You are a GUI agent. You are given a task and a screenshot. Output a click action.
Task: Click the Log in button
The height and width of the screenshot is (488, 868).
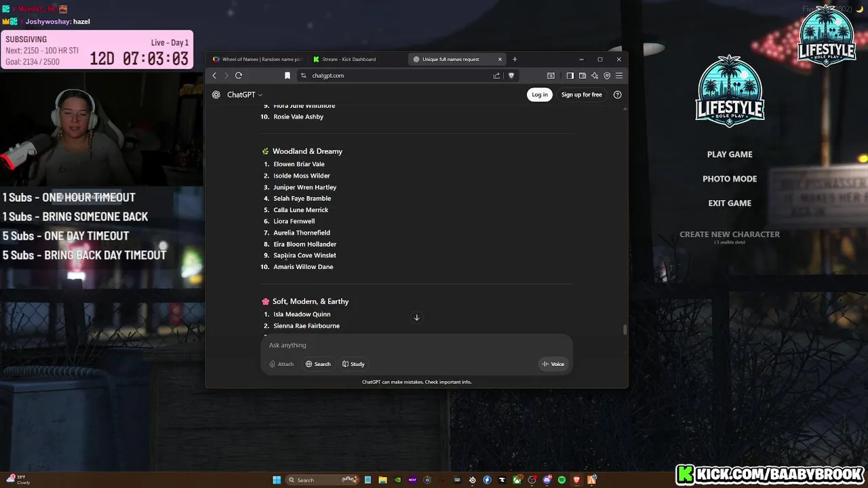540,95
